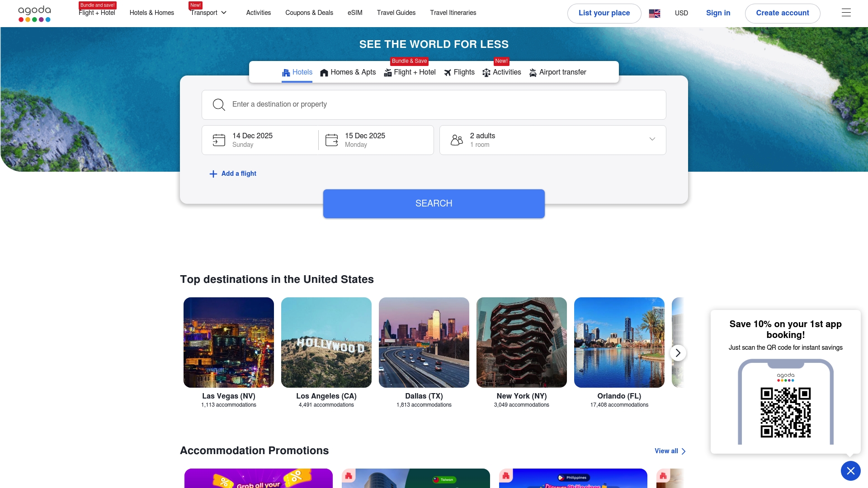The image size is (868, 488).
Task: Click the magnifying glass search icon
Action: pos(219,104)
